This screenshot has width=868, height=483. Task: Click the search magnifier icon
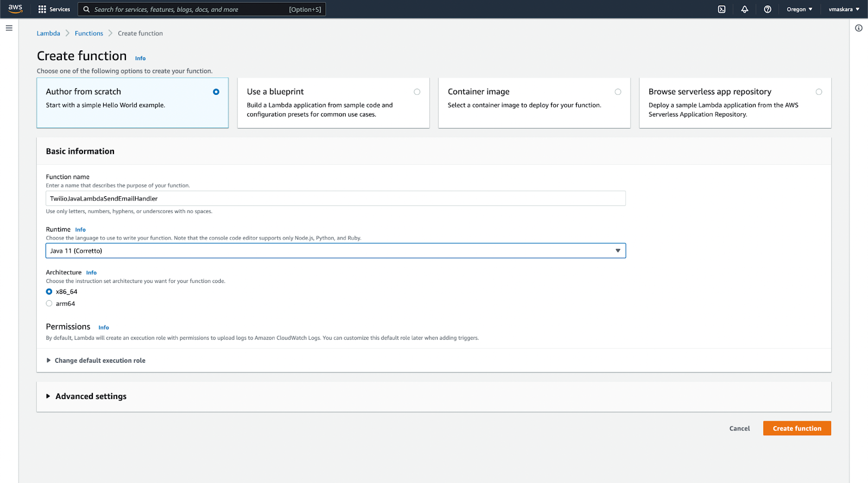pyautogui.click(x=86, y=9)
